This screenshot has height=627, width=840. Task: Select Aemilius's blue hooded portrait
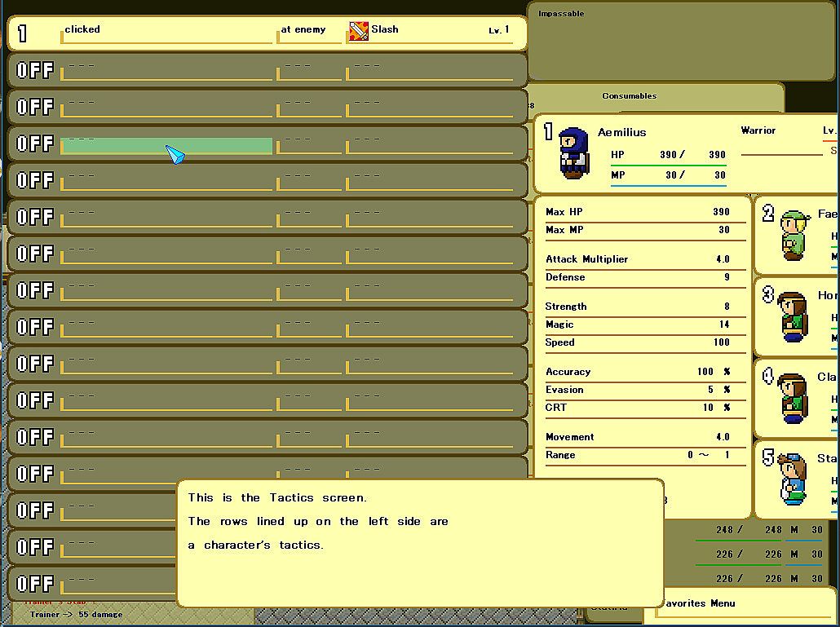(573, 153)
